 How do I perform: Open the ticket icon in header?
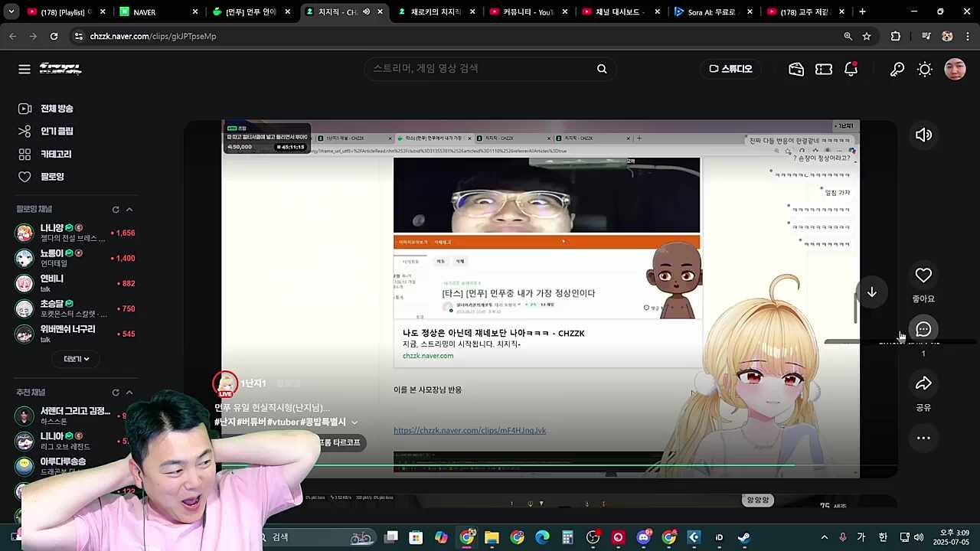click(824, 69)
